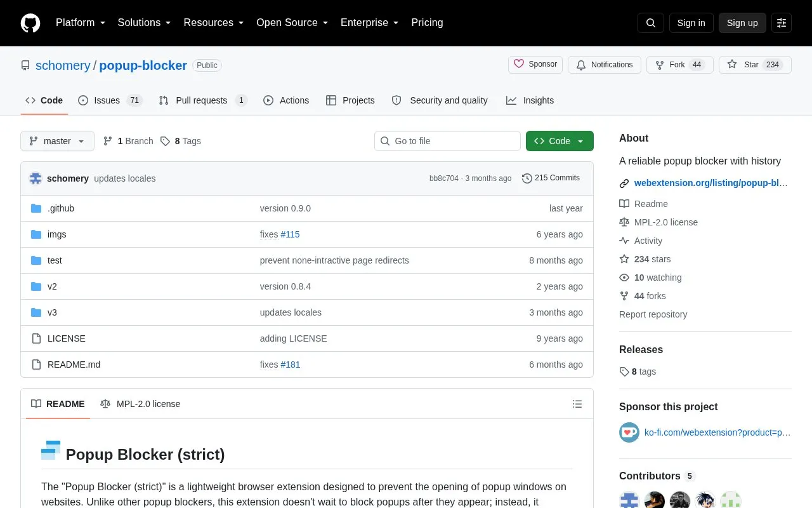Open the .github folder

click(61, 208)
